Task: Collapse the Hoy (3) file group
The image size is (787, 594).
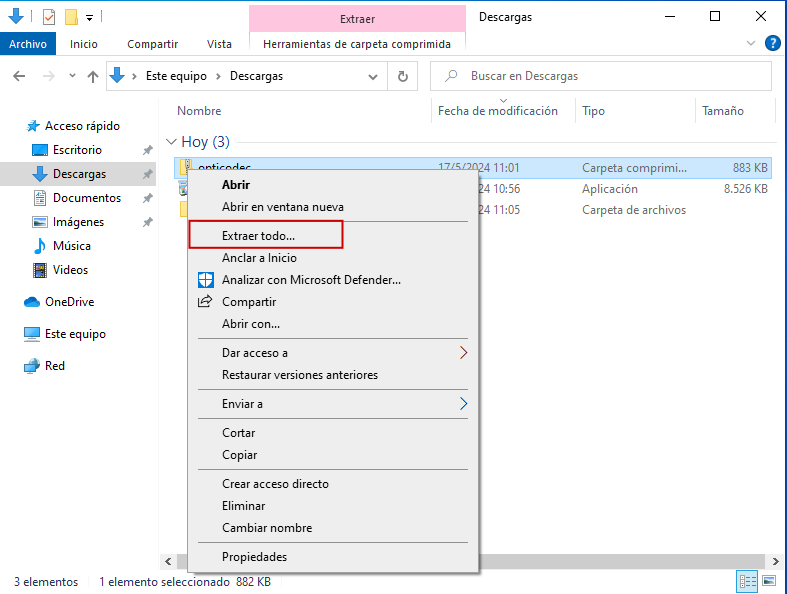Action: tap(171, 142)
